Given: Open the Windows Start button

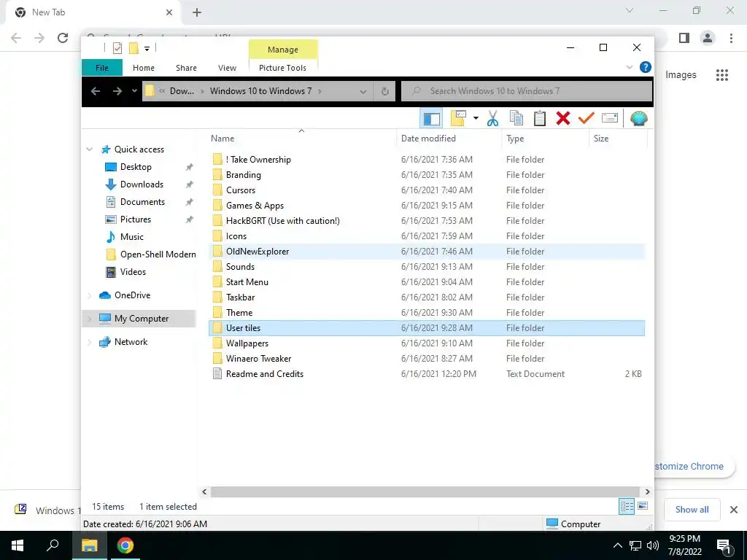Looking at the screenshot, I should click(x=18, y=545).
